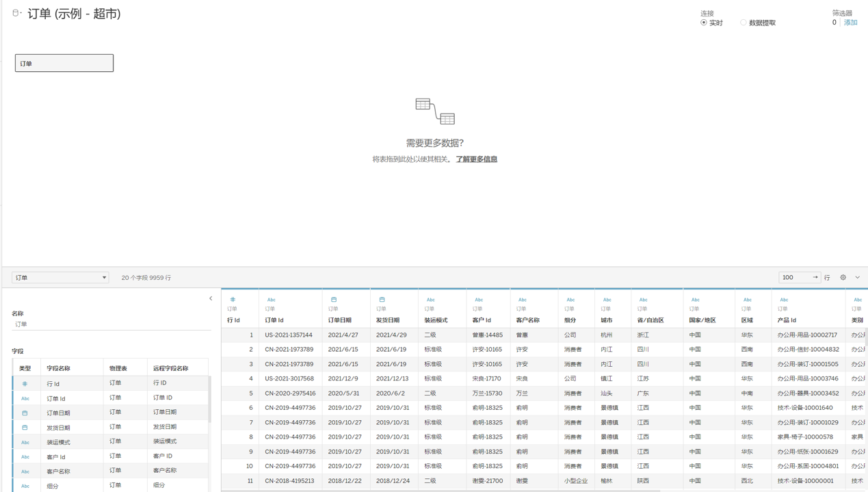This screenshot has width=868, height=492.
Task: Open the data source icon menu beside 订单 title
Action: point(17,13)
